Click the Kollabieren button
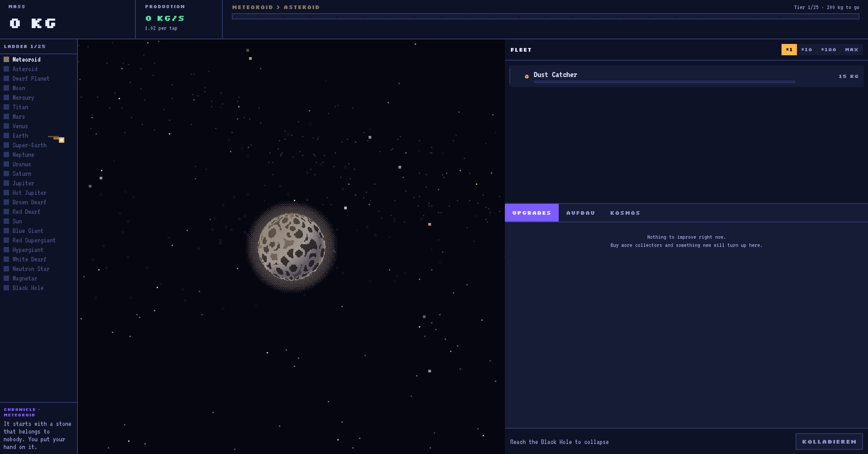 tap(829, 442)
